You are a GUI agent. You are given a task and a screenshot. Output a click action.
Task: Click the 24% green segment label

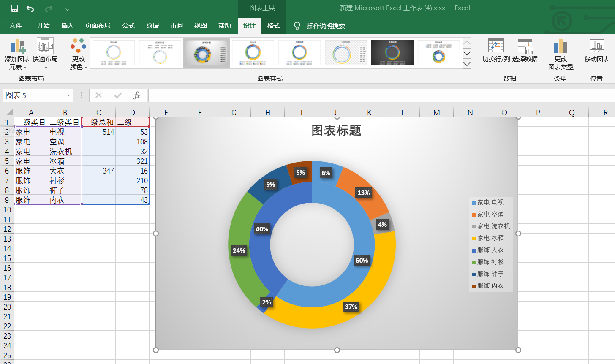click(x=239, y=250)
